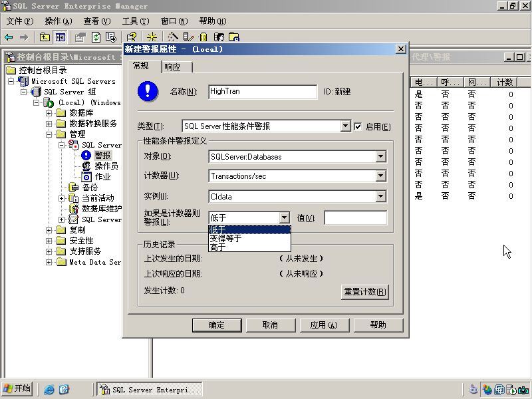Open the help question-mark toolbar icon

coord(131,37)
